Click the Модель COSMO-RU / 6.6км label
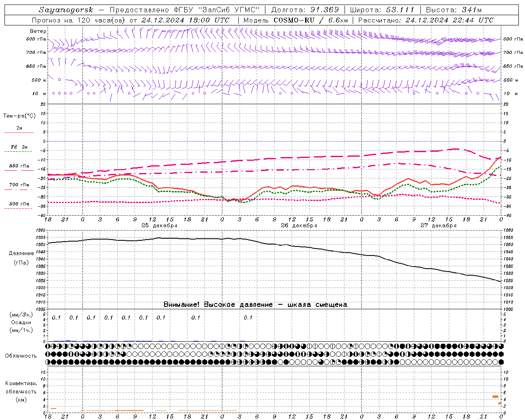 pyautogui.click(x=296, y=20)
